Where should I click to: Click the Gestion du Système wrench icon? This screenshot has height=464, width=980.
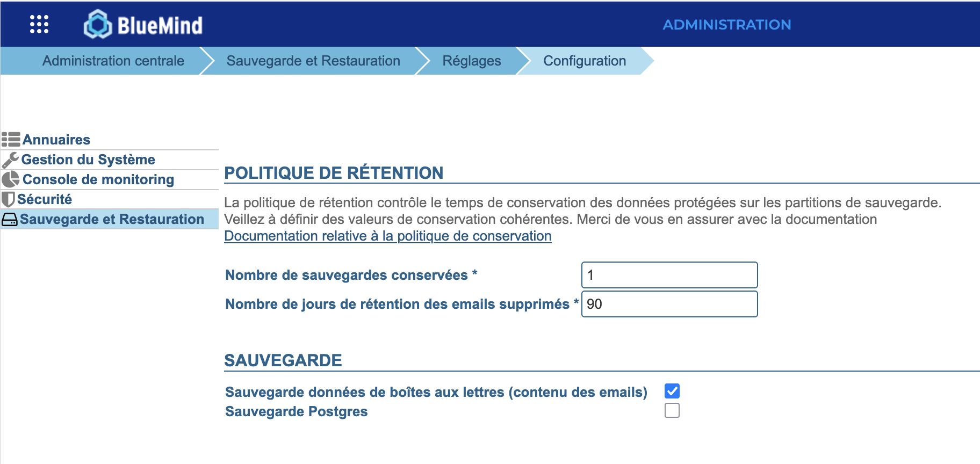(10, 160)
